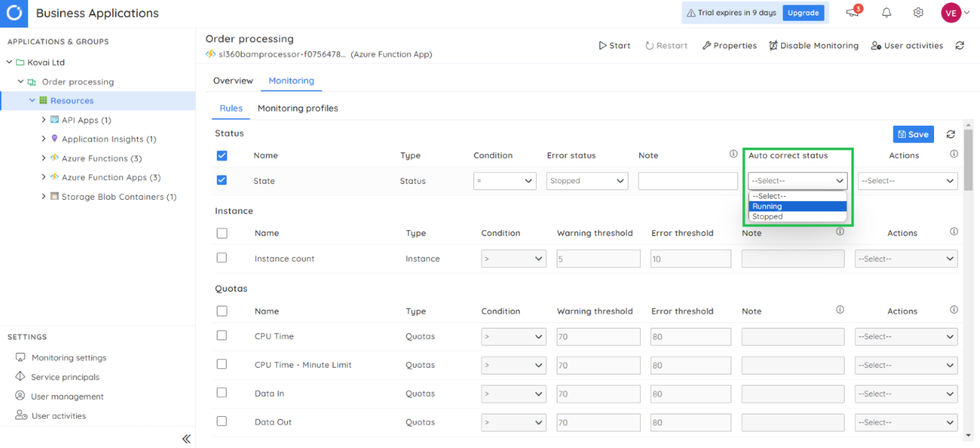Enable the Instance count rule checkbox

tap(221, 258)
